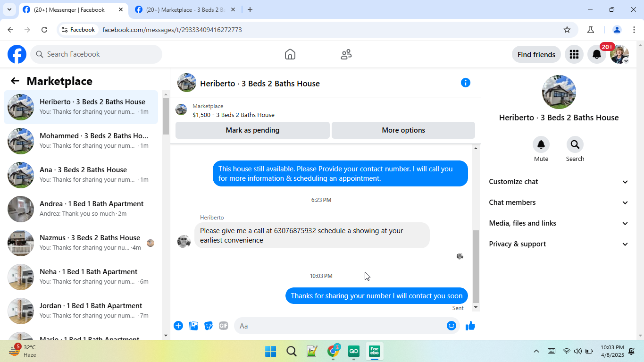This screenshot has width=644, height=362.
Task: Open Chrome profile icon
Action: click(617, 30)
